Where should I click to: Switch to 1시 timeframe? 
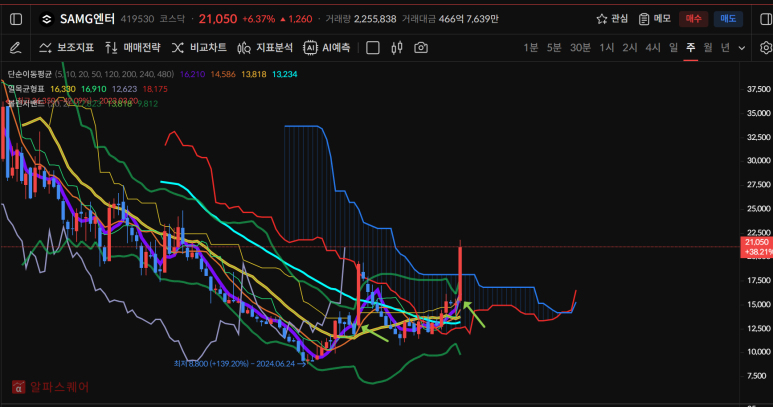point(606,48)
